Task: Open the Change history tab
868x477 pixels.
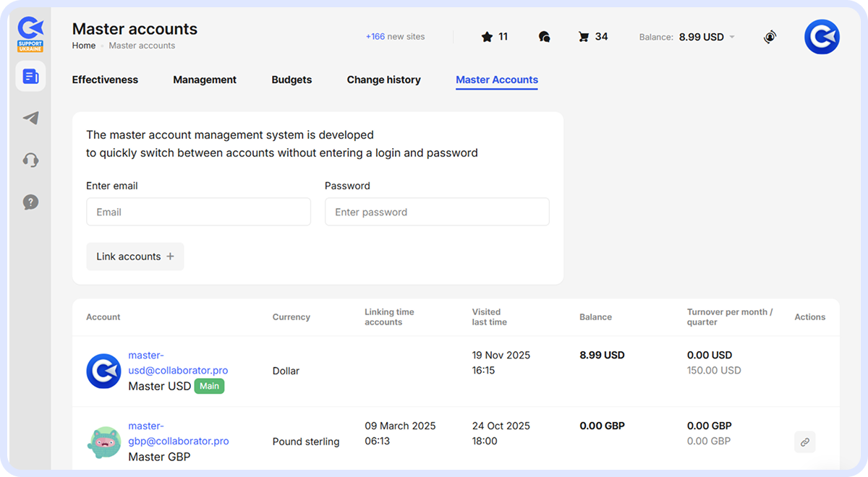Action: click(x=383, y=79)
